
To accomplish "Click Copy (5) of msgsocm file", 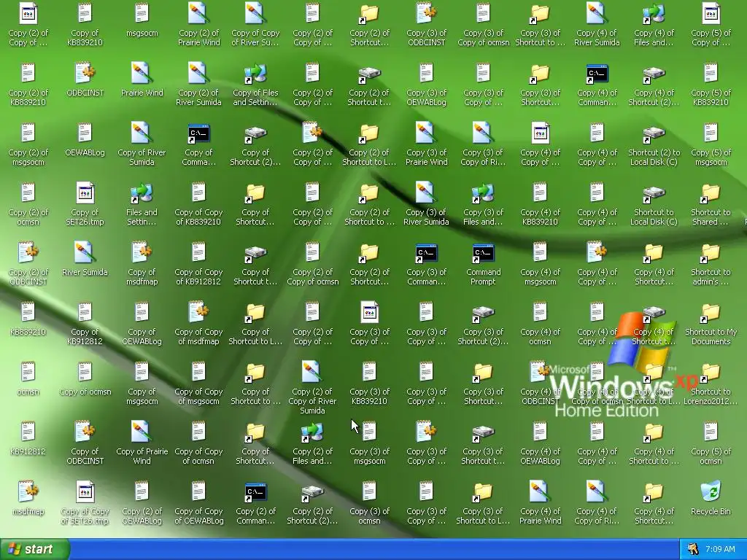I will pos(711,133).
